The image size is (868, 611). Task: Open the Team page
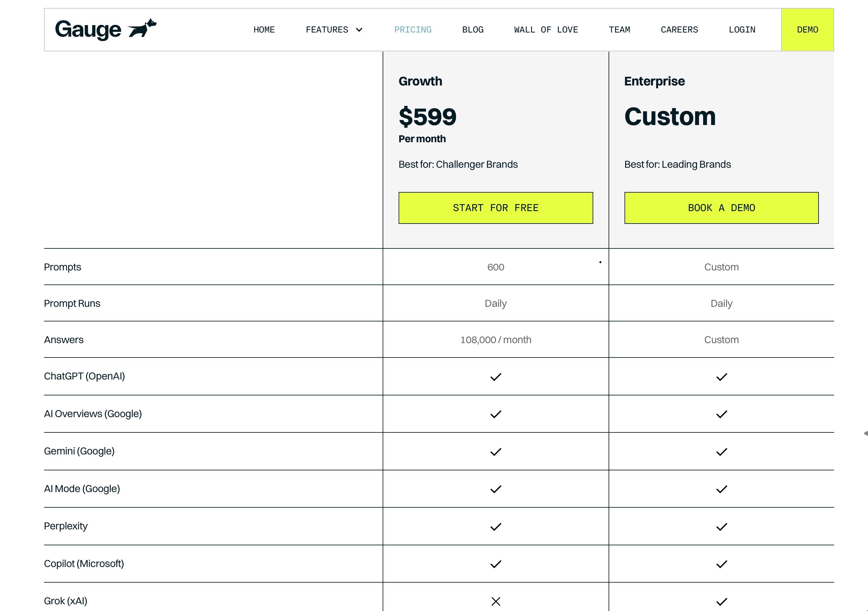point(619,30)
